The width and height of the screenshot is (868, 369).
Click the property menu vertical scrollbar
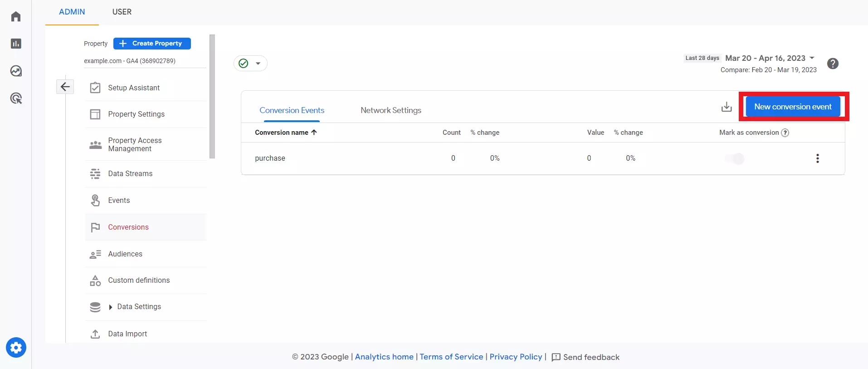point(212,97)
